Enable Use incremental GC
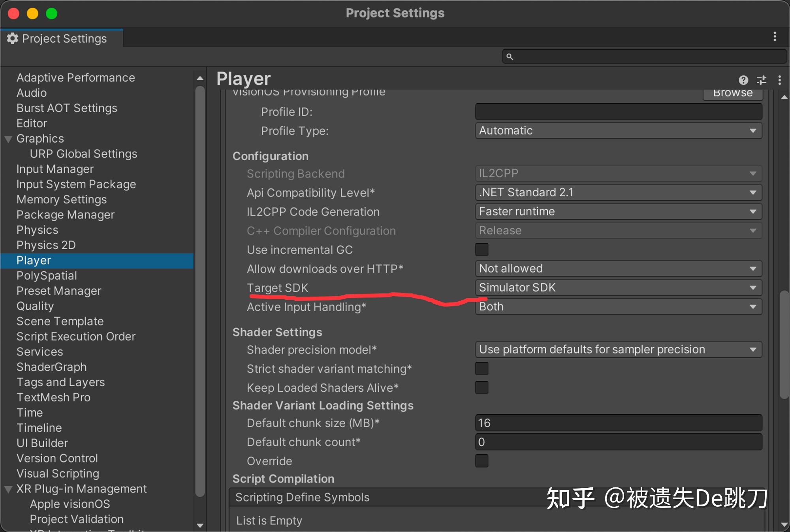790x532 pixels. click(482, 250)
